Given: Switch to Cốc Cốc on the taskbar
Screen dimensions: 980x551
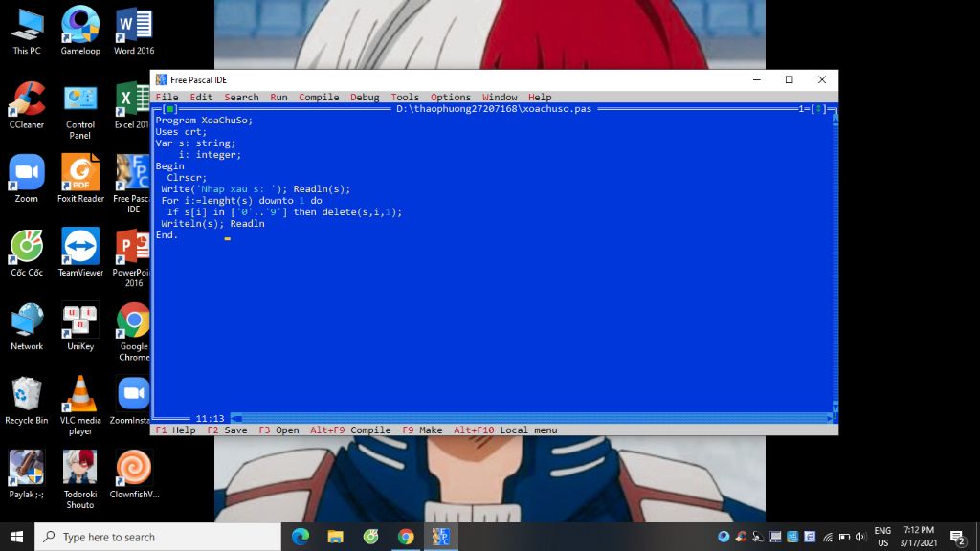Looking at the screenshot, I should pos(370,537).
